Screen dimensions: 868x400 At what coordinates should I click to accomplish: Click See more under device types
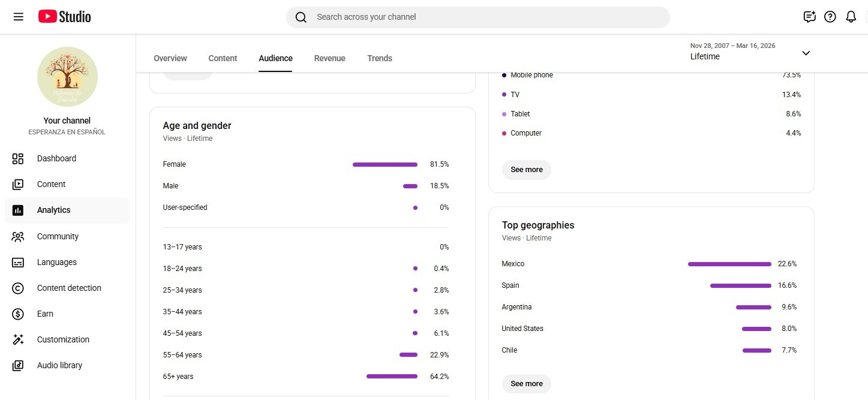527,170
